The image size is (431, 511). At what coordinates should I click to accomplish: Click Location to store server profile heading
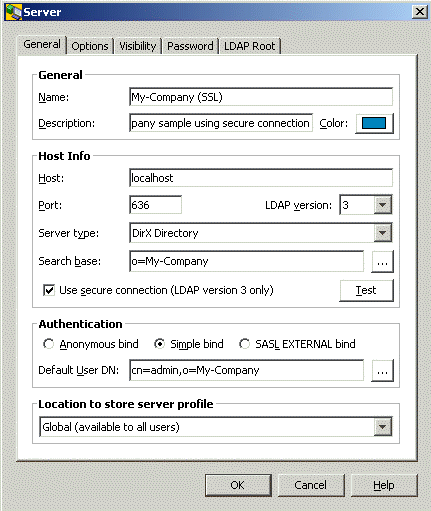click(126, 404)
